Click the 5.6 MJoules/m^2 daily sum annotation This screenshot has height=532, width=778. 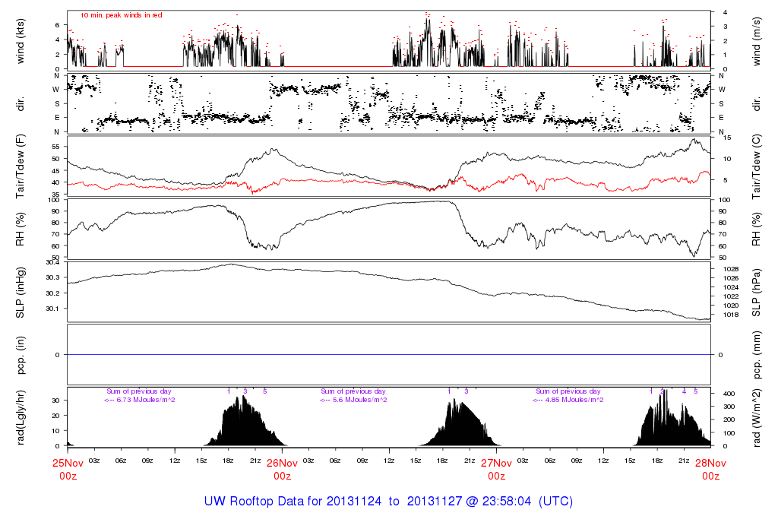coord(353,400)
